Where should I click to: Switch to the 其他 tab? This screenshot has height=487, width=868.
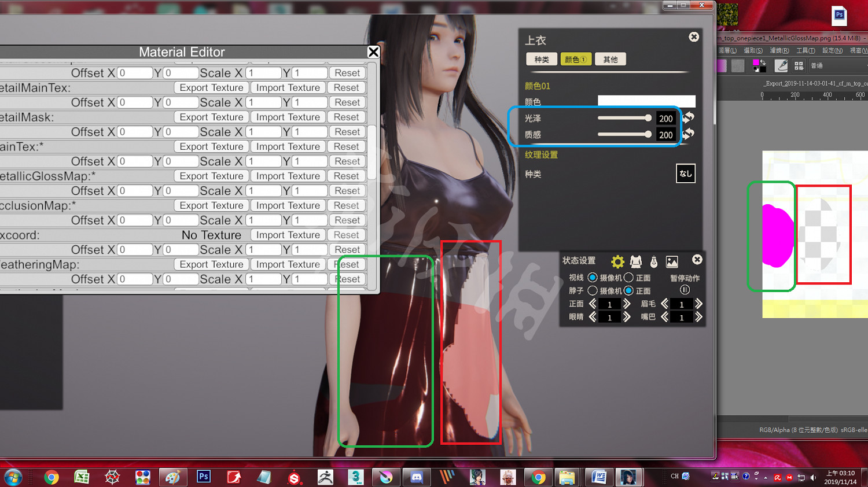(610, 60)
